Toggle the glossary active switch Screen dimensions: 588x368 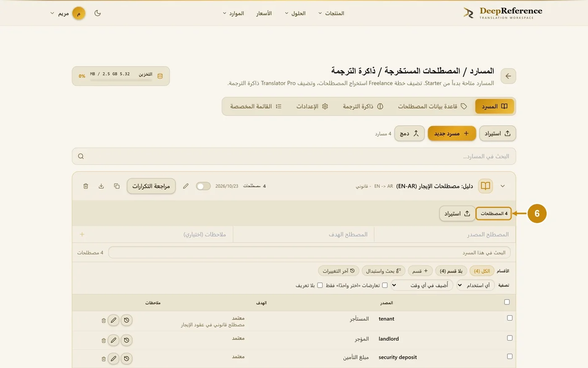[203, 186]
